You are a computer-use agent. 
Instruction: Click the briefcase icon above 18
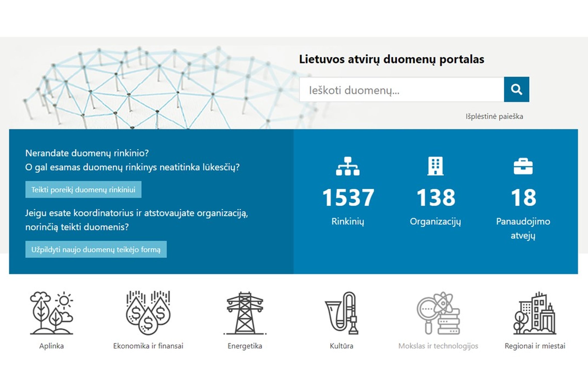523,166
